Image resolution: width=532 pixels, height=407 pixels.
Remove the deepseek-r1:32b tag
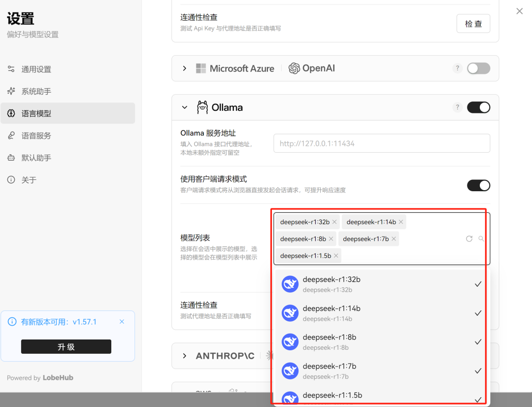click(334, 222)
